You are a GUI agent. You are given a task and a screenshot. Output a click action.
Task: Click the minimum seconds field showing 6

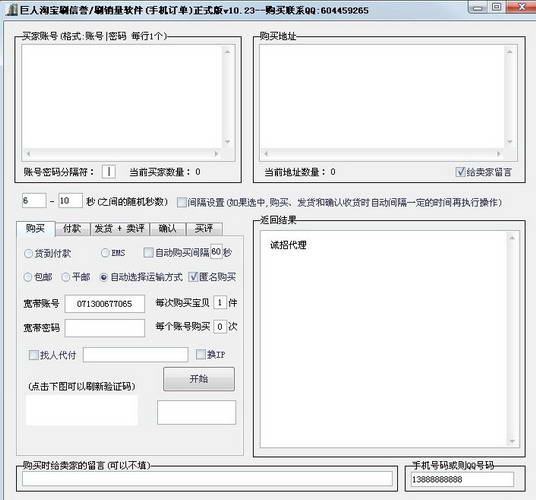tap(34, 201)
